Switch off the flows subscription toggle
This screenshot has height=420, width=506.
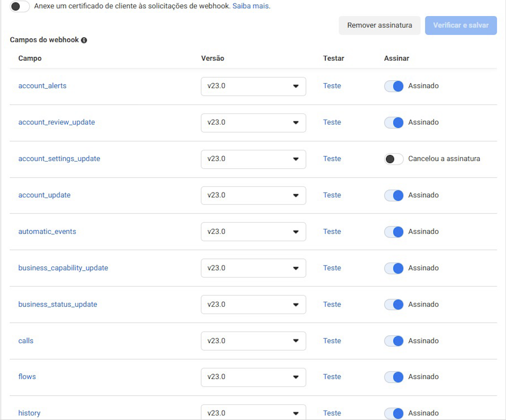(x=394, y=377)
